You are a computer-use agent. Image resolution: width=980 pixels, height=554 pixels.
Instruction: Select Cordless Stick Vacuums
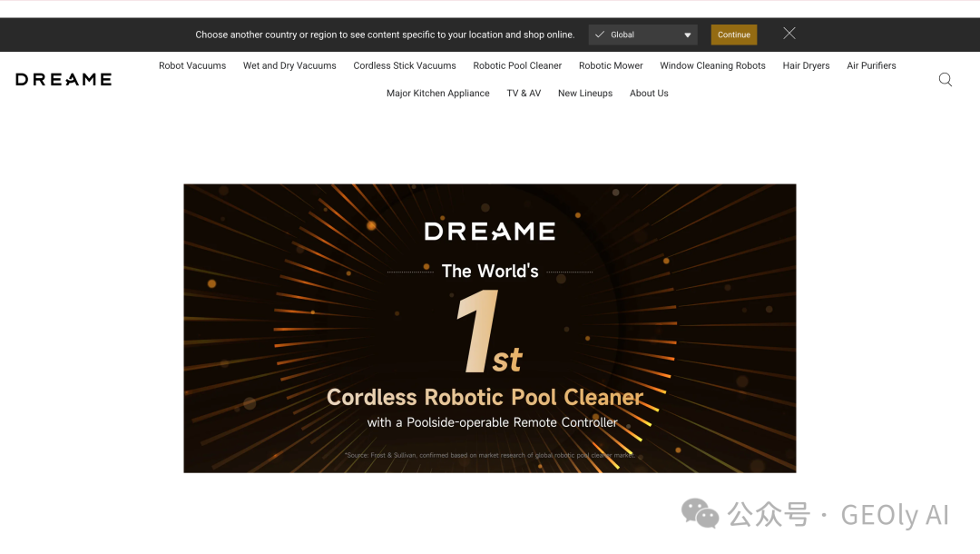coord(405,65)
